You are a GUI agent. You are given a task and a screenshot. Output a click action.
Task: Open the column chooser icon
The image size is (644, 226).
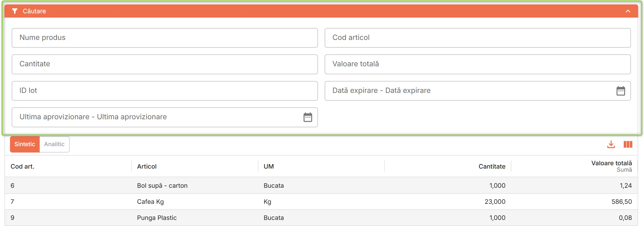point(628,144)
